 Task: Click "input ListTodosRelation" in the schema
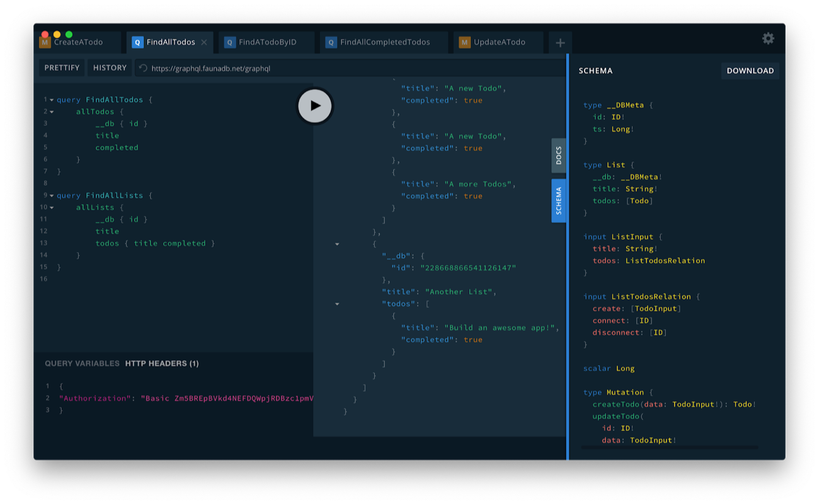point(641,297)
